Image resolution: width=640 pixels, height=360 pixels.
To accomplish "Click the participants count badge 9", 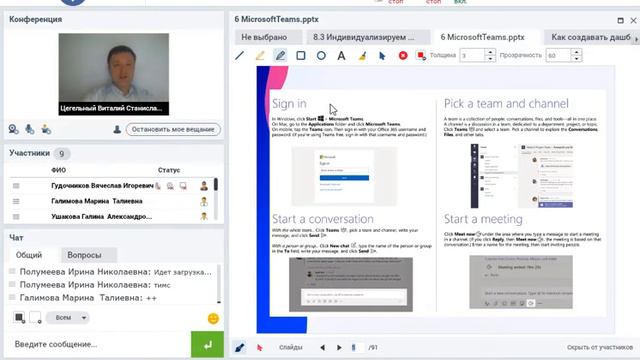I will pos(62,153).
